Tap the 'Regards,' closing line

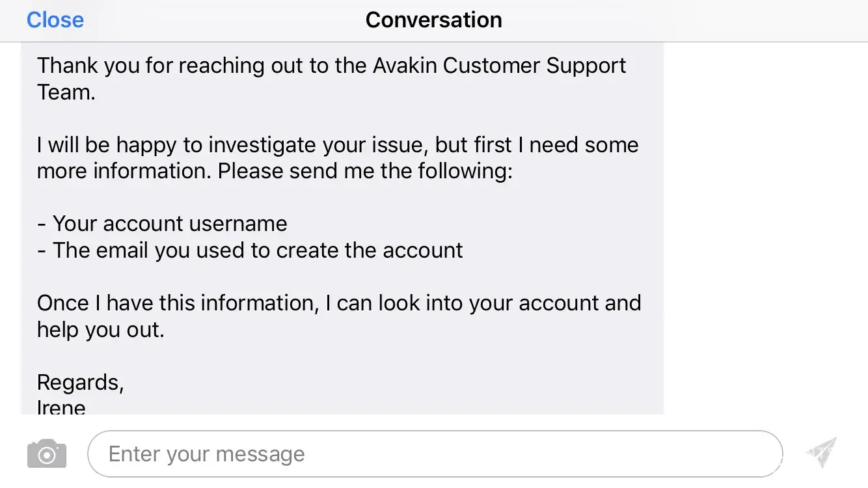81,382
